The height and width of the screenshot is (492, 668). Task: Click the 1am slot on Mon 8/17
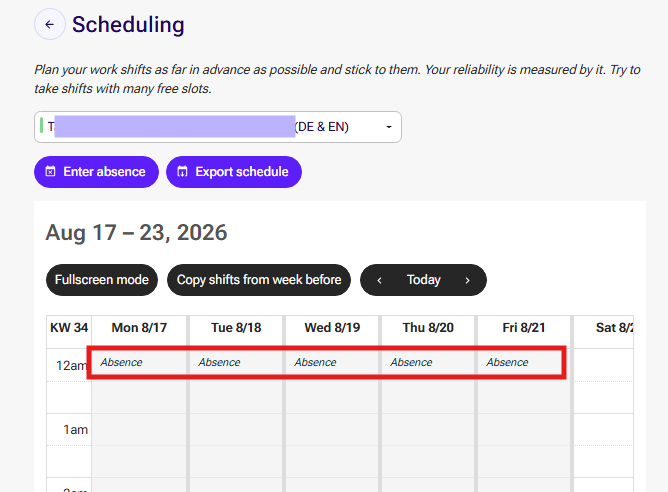pyautogui.click(x=139, y=429)
